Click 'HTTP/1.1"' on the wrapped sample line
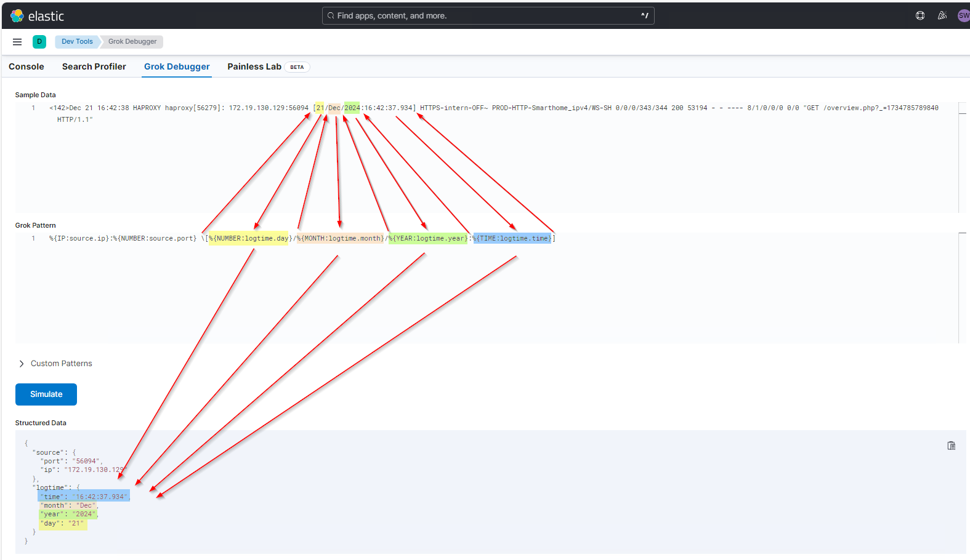The width and height of the screenshot is (970, 560). point(75,119)
